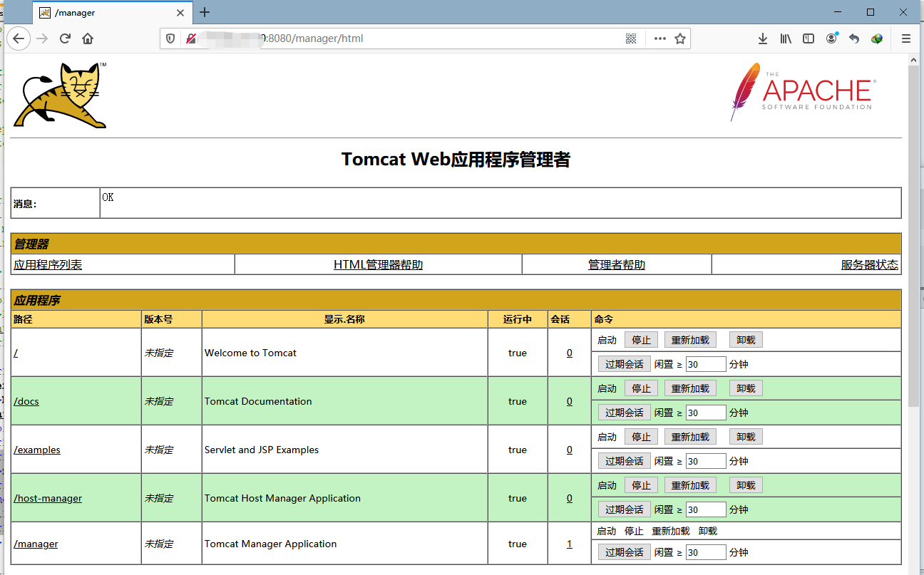This screenshot has width=924, height=575.
Task: Bookmark this page with star icon
Action: tap(680, 38)
